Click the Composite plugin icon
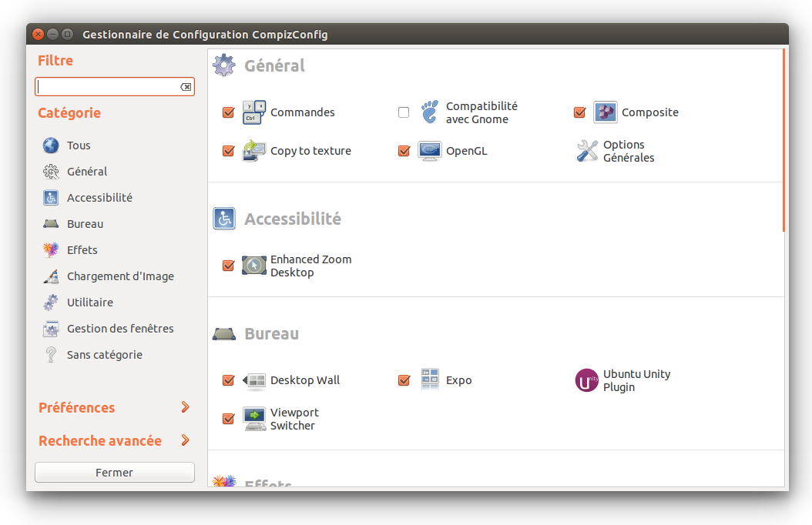The height and width of the screenshot is (525, 812). (605, 112)
